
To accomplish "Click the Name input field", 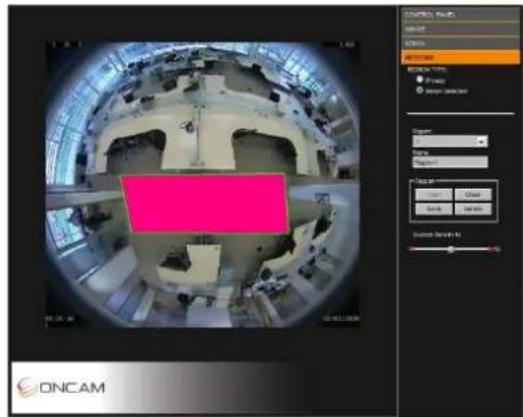I will click(450, 162).
